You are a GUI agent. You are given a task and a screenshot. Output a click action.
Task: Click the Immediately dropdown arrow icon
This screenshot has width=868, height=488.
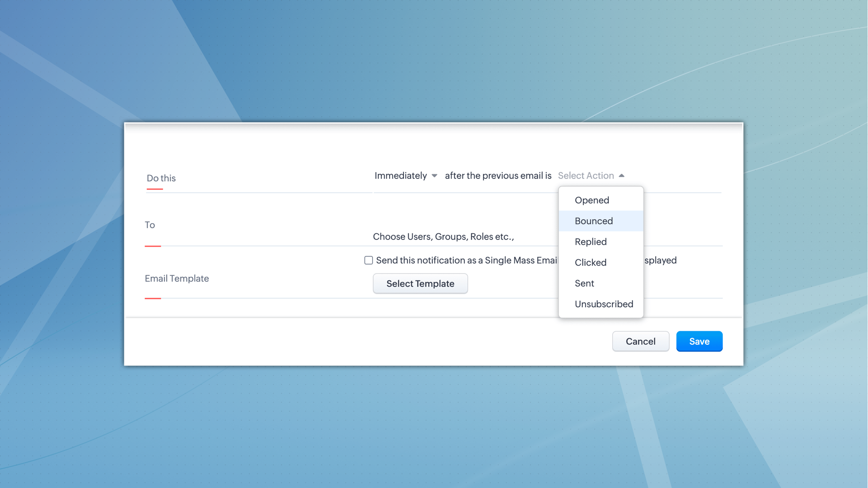pyautogui.click(x=434, y=176)
